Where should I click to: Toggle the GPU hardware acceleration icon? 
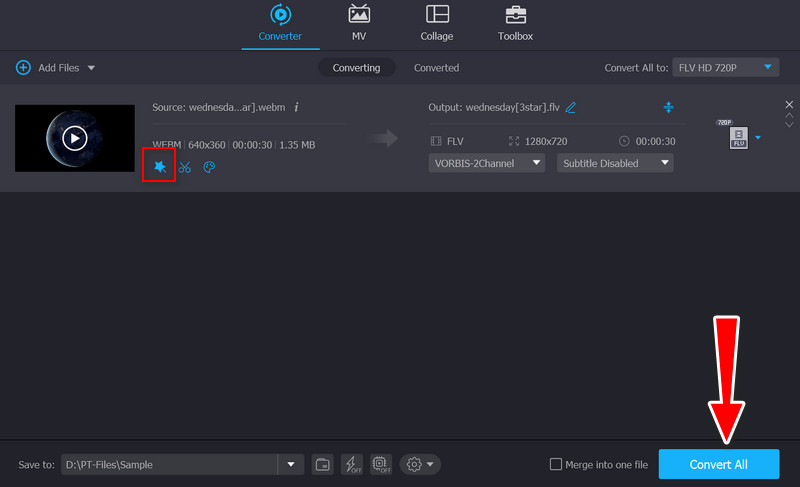(381, 464)
